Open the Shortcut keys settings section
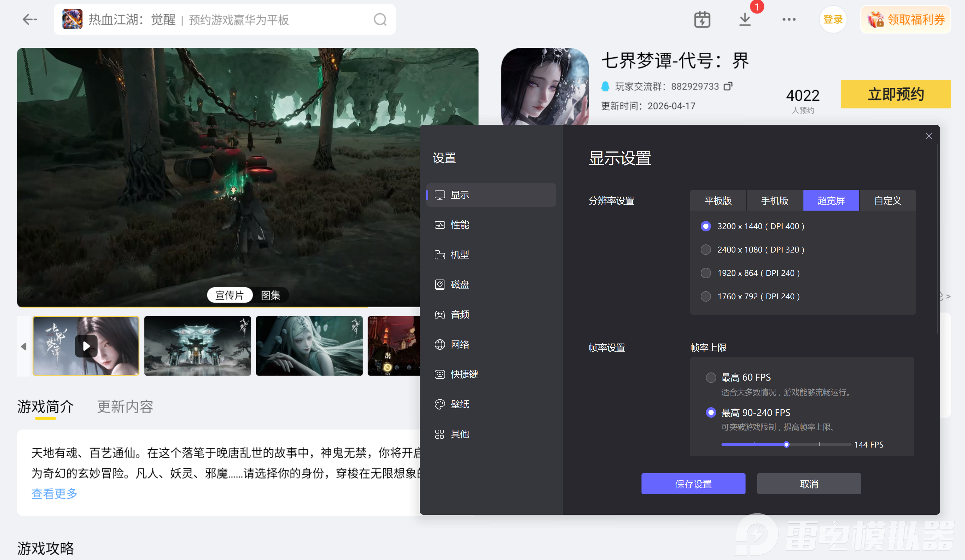This screenshot has width=965, height=560. click(464, 374)
